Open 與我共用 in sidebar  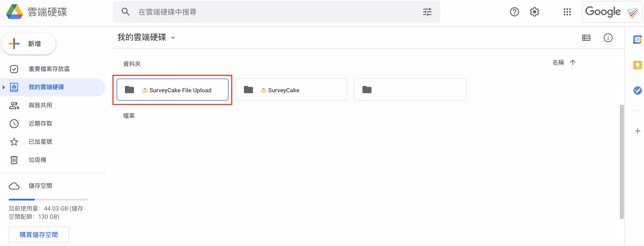point(52,105)
